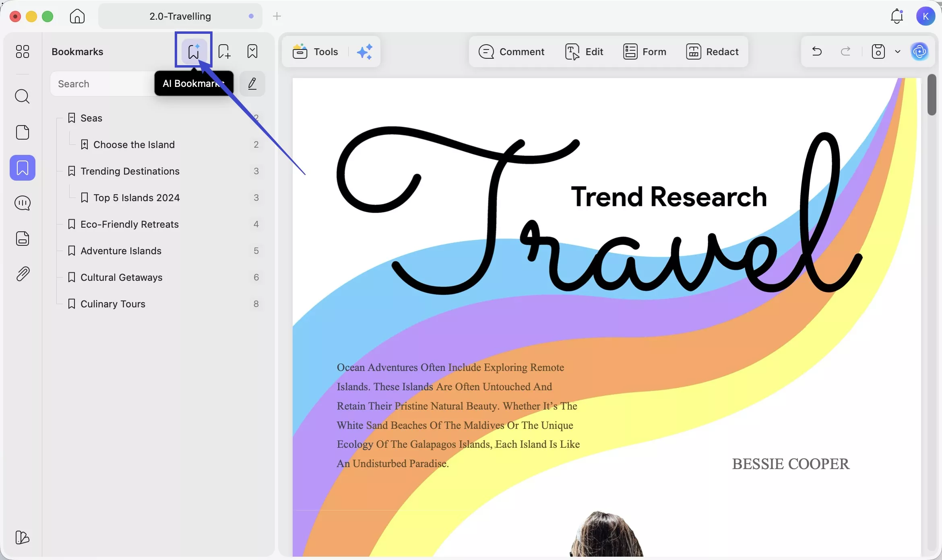Toggle the Bookmarks panel sidebar button

(x=23, y=168)
